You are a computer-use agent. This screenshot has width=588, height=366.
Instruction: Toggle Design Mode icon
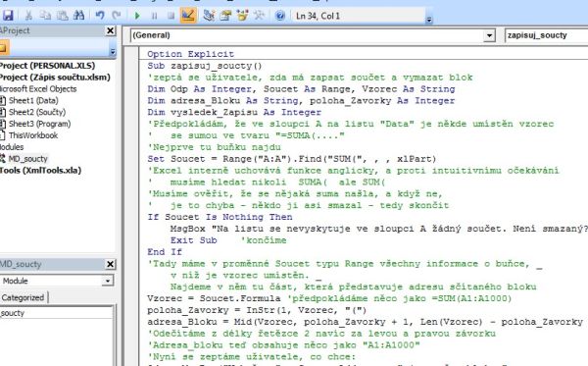[x=188, y=16]
